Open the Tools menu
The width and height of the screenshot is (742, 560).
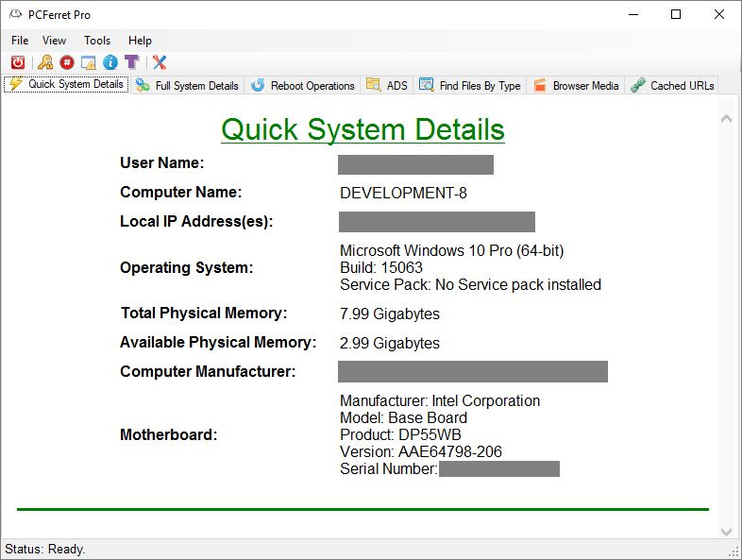(97, 41)
